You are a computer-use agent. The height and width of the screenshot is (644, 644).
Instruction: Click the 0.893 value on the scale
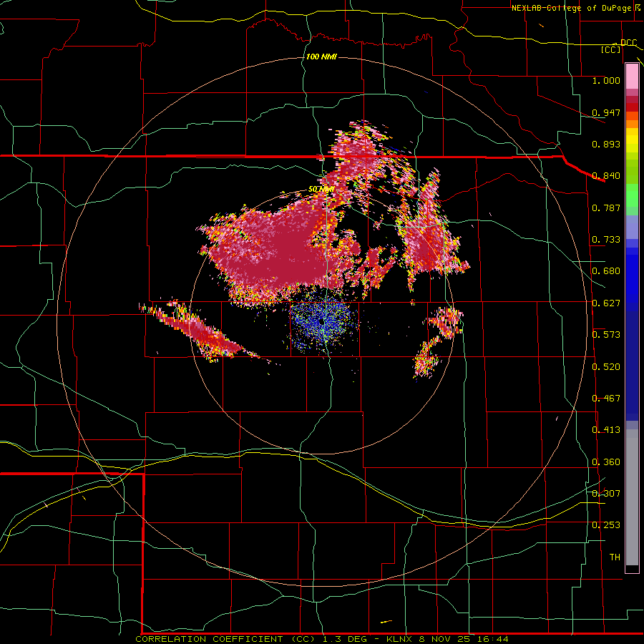[x=606, y=144]
